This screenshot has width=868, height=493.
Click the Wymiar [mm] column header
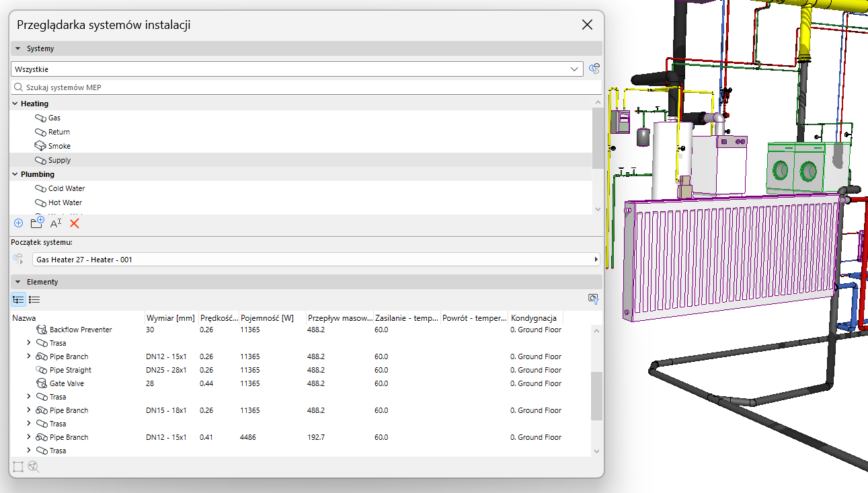[171, 317]
